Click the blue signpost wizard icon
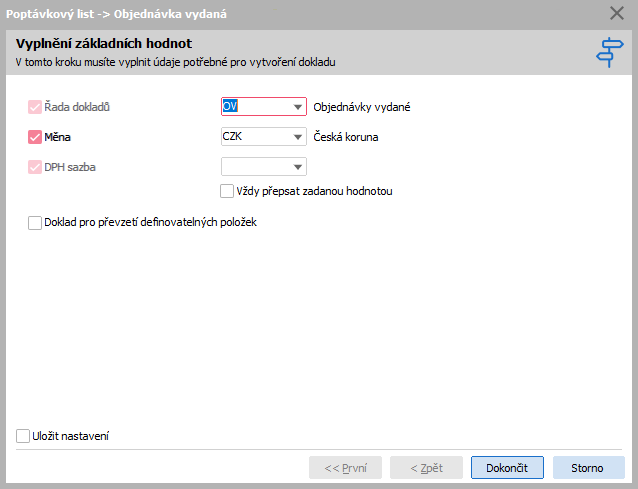Viewport: 638px width, 489px height. click(610, 52)
